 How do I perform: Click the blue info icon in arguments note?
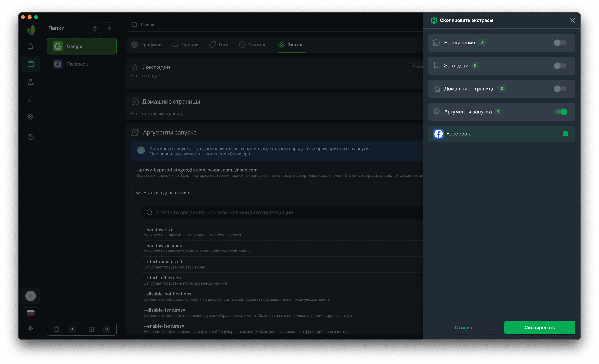[141, 150]
